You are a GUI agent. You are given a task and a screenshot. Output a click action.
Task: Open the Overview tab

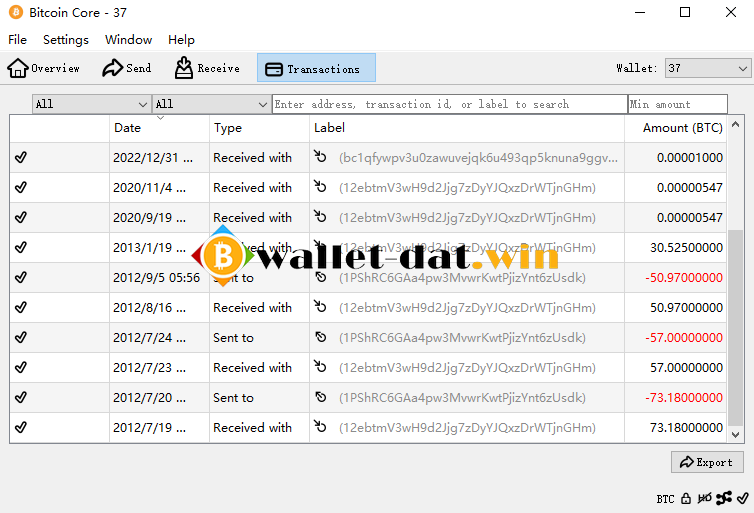coord(43,68)
